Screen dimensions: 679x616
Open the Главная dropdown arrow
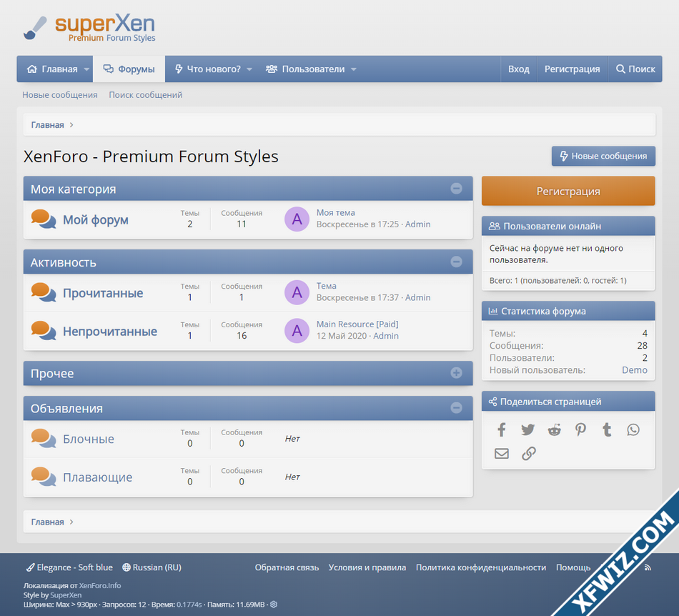click(x=86, y=69)
